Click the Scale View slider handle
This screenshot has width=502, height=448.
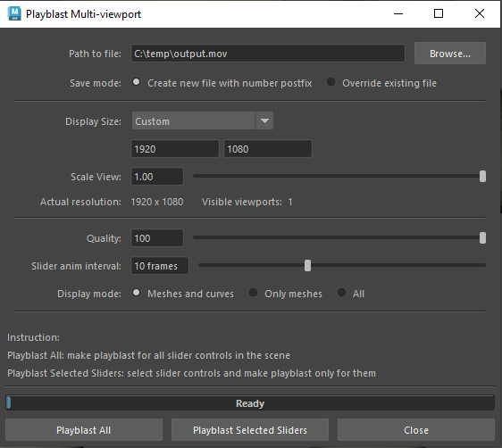pyautogui.click(x=482, y=176)
